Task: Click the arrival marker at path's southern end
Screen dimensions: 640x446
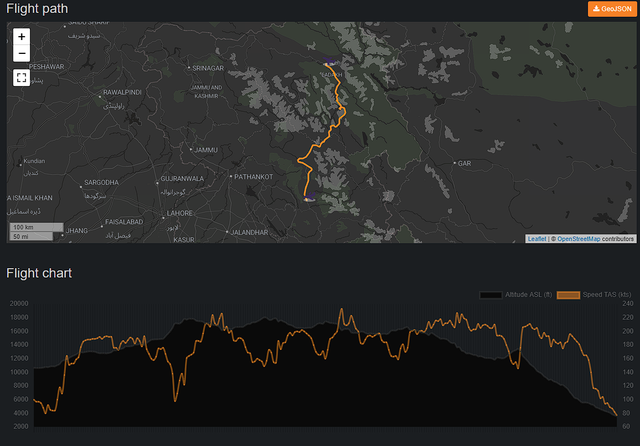Action: pos(310,199)
